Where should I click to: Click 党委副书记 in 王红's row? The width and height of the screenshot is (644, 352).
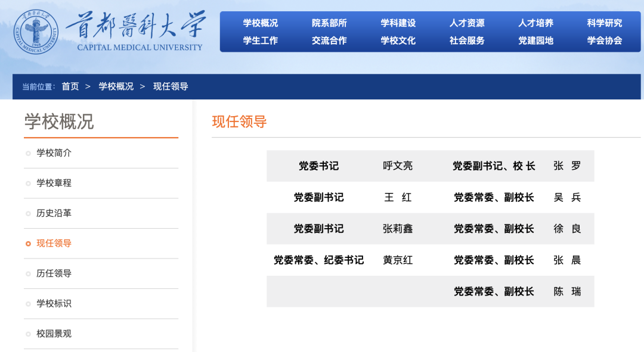(318, 197)
